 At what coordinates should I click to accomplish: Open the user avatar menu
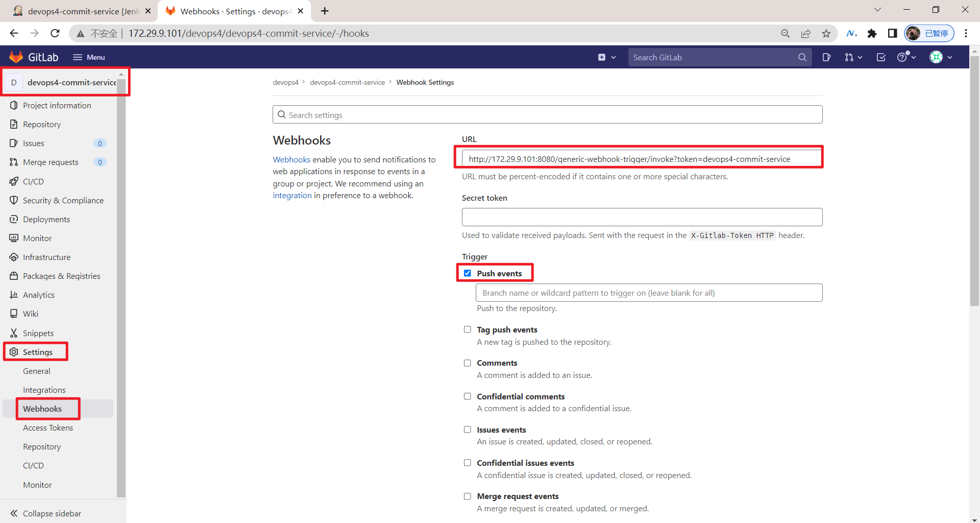(x=941, y=57)
